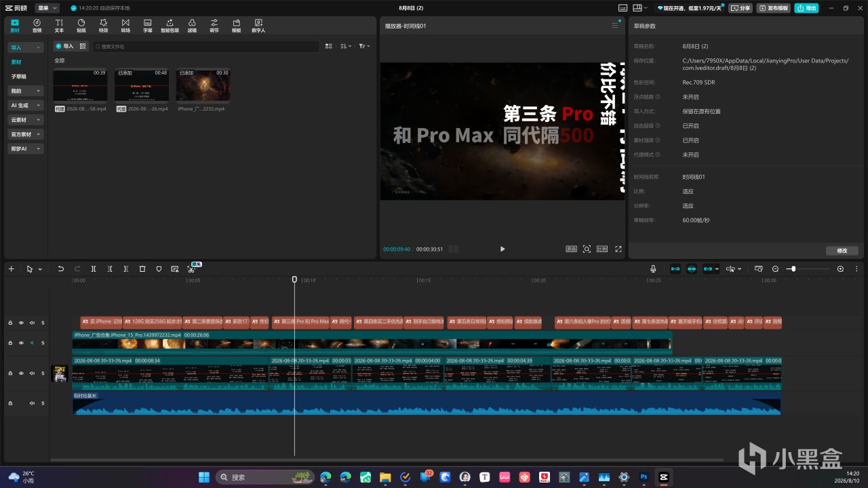Select the 第三条 Pro 和 Pro Max subtitle clip
Viewport: 868px width, 488px height.
[x=300, y=322]
